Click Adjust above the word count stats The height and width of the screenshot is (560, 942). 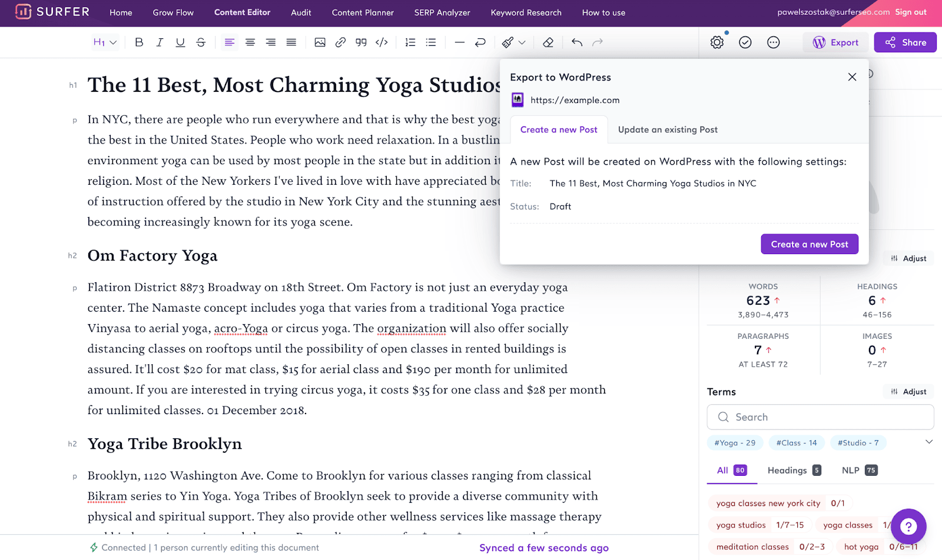coord(908,258)
